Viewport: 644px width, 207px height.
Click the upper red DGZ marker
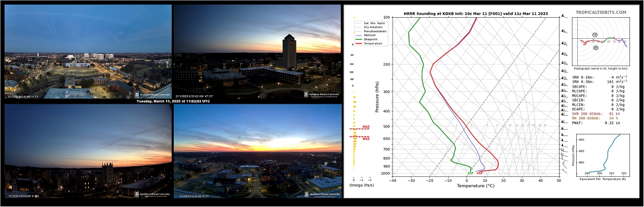365,127
